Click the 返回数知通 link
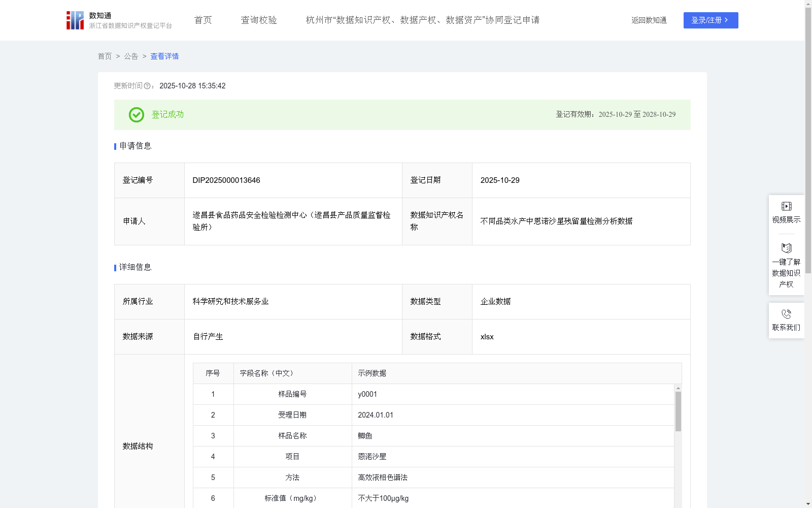Image resolution: width=812 pixels, height=508 pixels. (x=649, y=20)
